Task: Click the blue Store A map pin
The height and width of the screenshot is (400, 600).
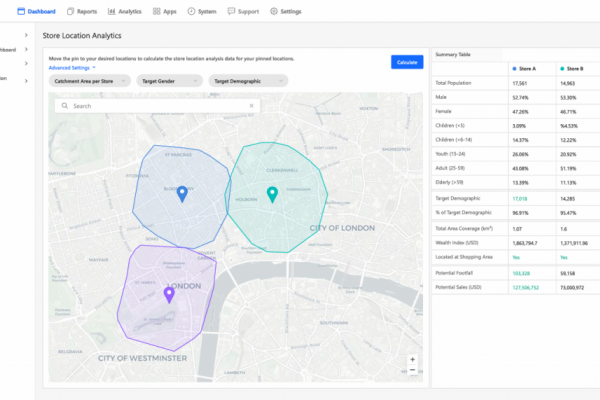Action: coord(182,193)
